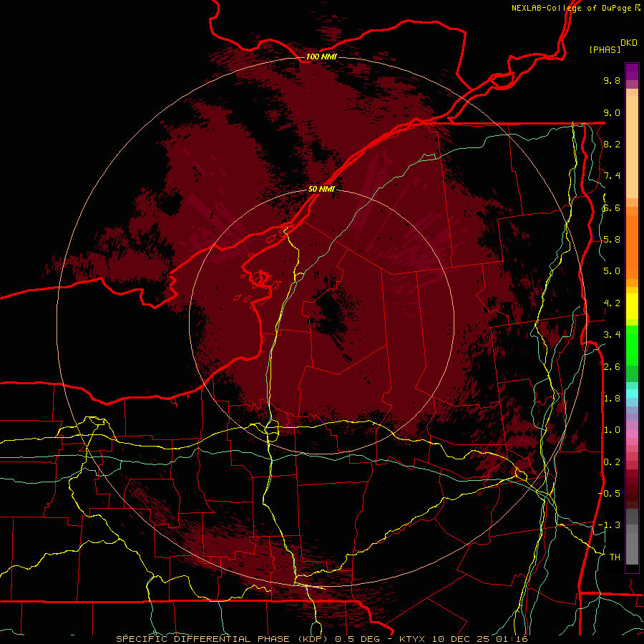
Task: Click the 4.2 color scale value
Action: [612, 303]
